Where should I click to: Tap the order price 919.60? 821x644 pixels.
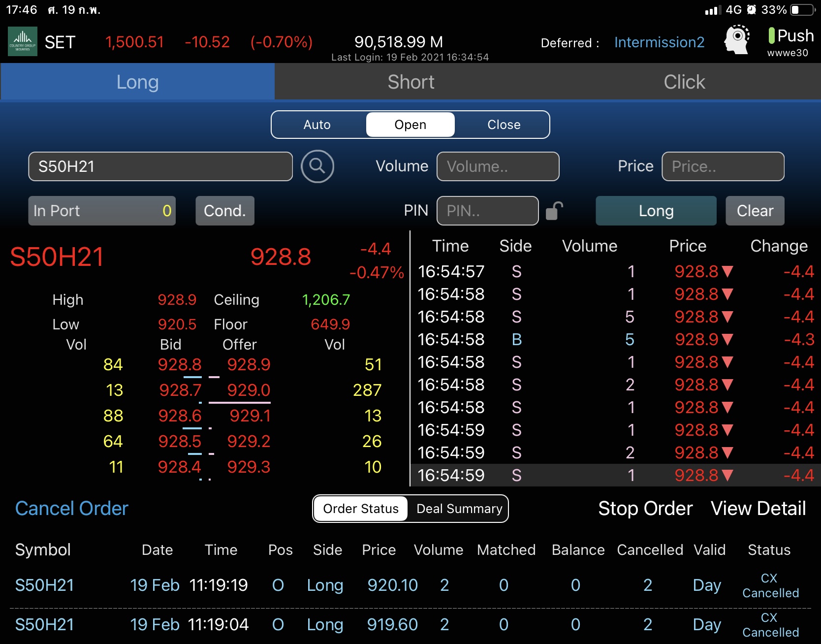(392, 624)
